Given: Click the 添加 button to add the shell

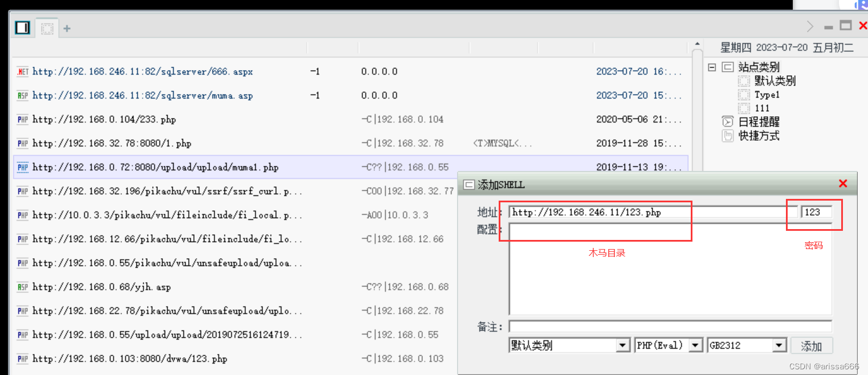Looking at the screenshot, I should [812, 345].
